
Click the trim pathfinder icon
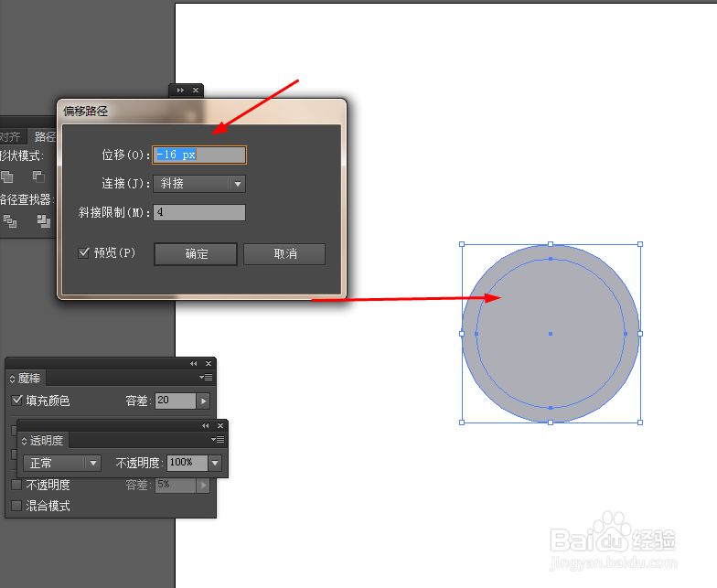pyautogui.click(x=44, y=221)
